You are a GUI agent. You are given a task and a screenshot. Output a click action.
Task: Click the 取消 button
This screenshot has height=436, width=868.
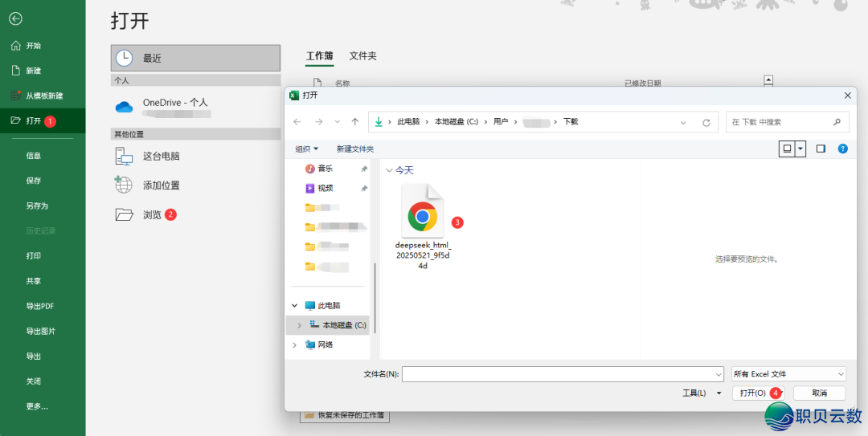tap(819, 393)
